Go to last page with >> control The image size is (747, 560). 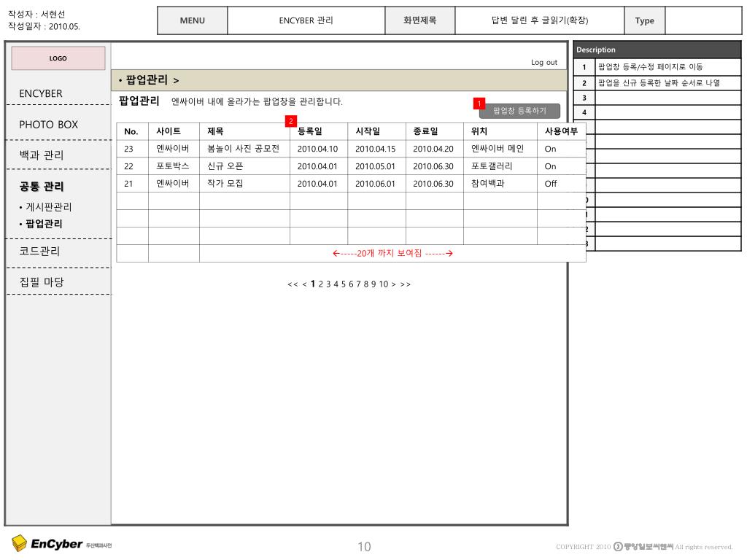click(406, 284)
